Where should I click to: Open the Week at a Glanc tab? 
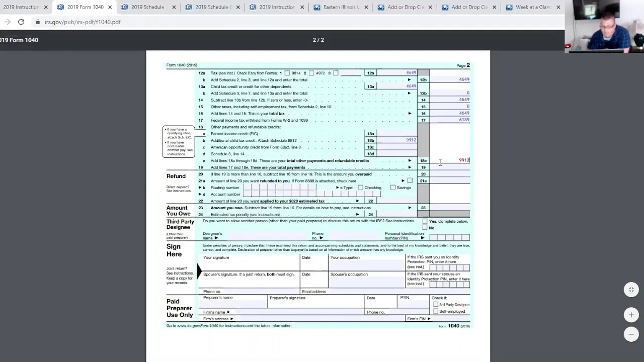(x=533, y=7)
